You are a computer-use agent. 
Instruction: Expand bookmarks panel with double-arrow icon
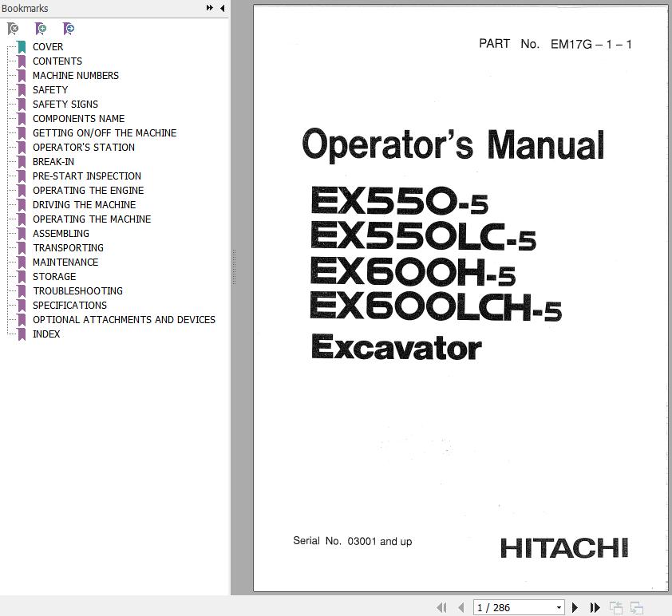tap(210, 8)
